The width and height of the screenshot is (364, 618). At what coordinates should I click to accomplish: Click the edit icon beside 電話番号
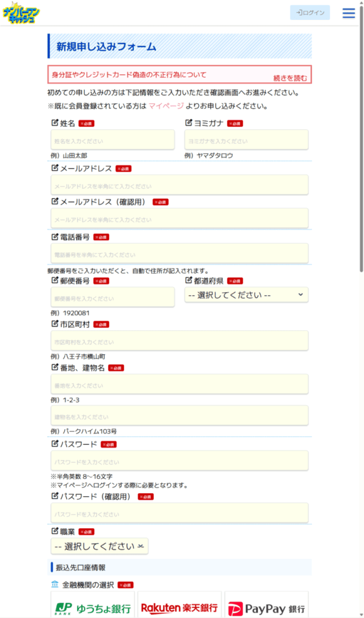[55, 237]
